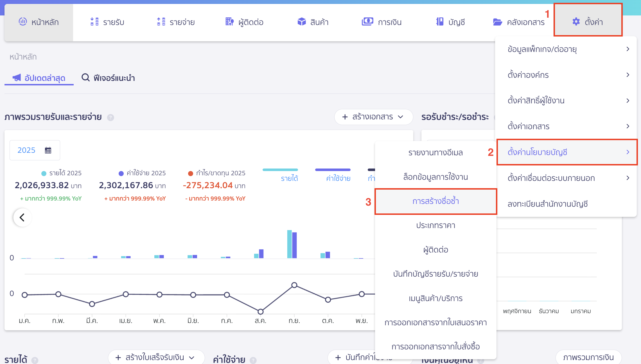Image resolution: width=641 pixels, height=364 pixels.
Task: Click the calendar icon beside 2025
Action: pyautogui.click(x=48, y=150)
